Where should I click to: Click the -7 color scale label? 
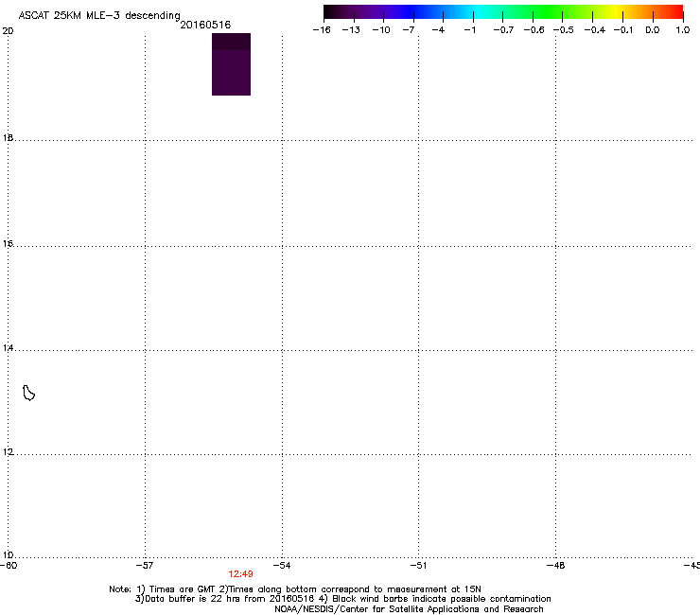pyautogui.click(x=409, y=30)
